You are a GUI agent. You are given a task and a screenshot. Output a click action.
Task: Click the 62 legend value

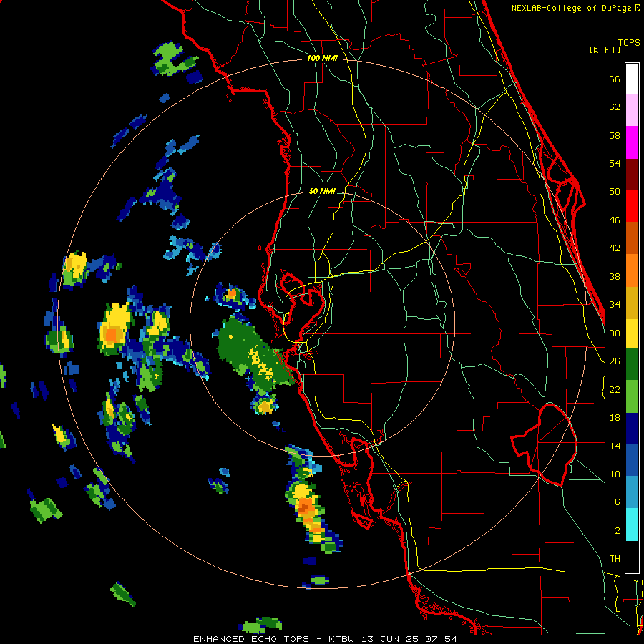click(x=615, y=107)
